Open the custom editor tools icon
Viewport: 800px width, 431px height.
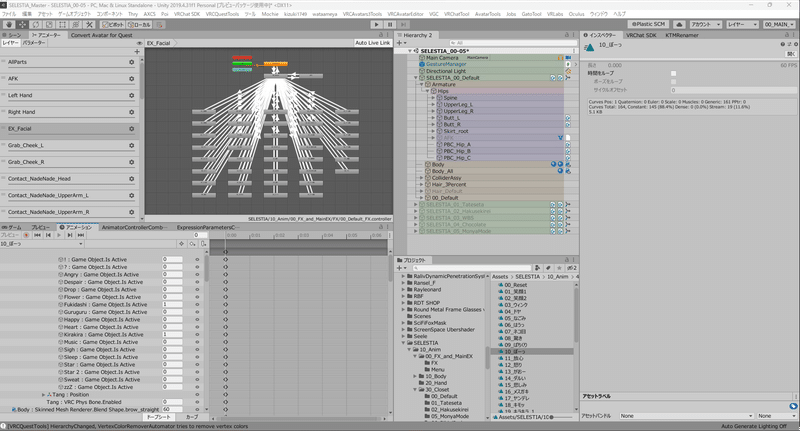click(89, 24)
